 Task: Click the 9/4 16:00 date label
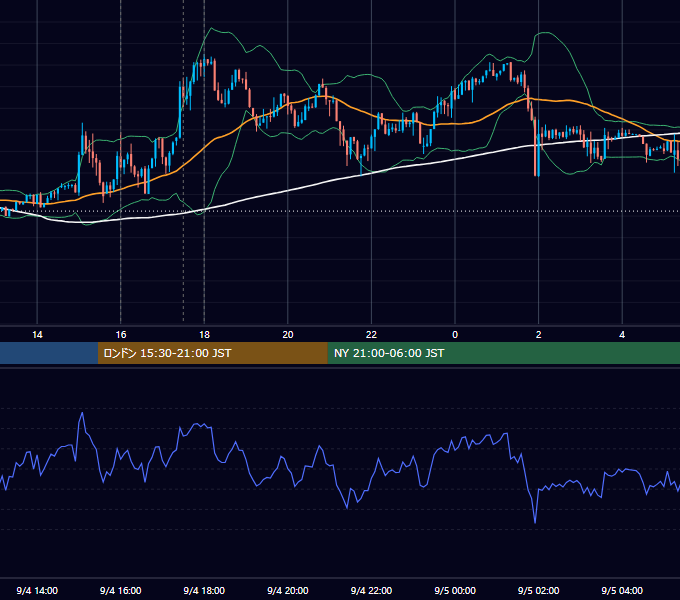(x=121, y=590)
